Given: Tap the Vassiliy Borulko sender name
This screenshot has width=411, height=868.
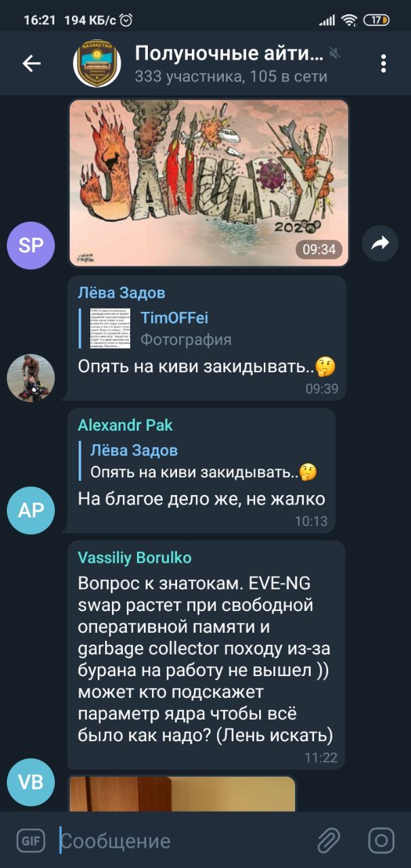Looking at the screenshot, I should pos(134,557).
